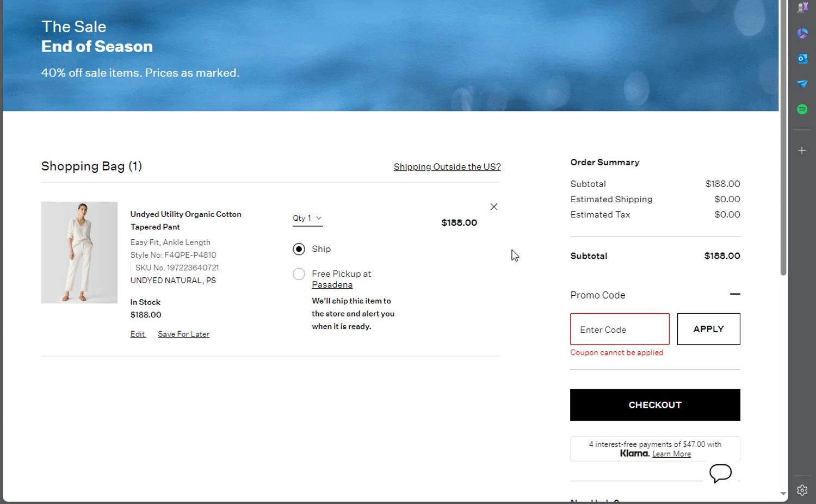Edit the tapered pant item
This screenshot has height=504, width=816.
[x=138, y=334]
